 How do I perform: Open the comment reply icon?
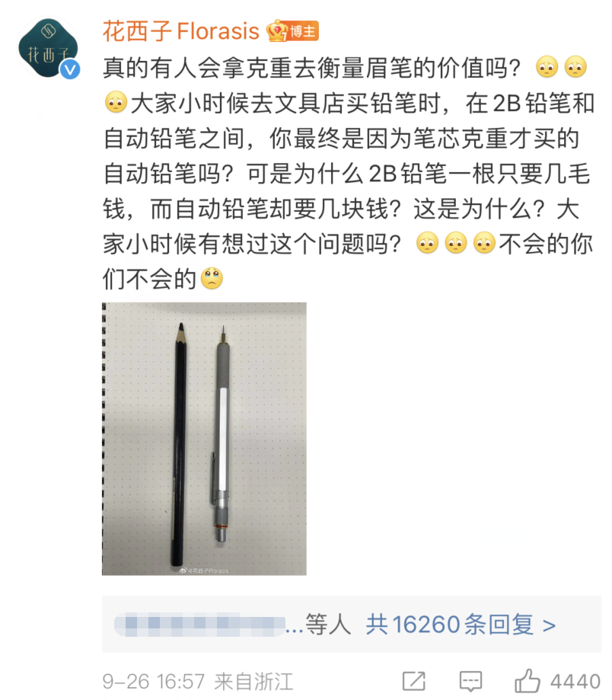click(470, 681)
